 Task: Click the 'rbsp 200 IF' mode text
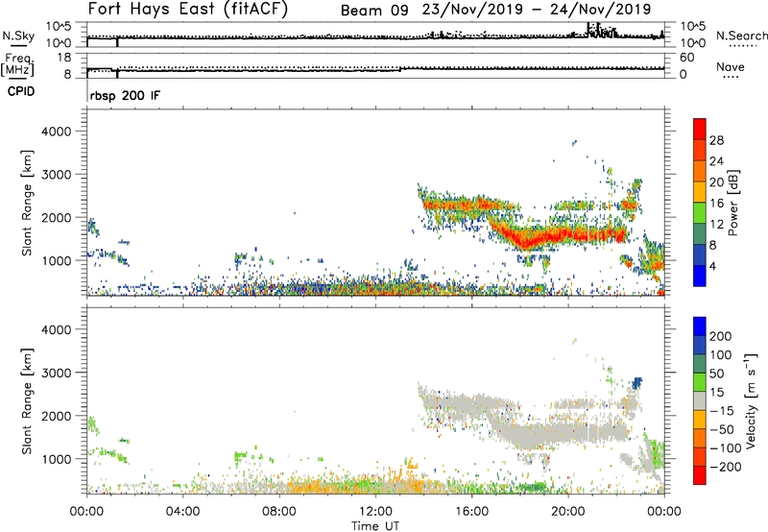125,96
